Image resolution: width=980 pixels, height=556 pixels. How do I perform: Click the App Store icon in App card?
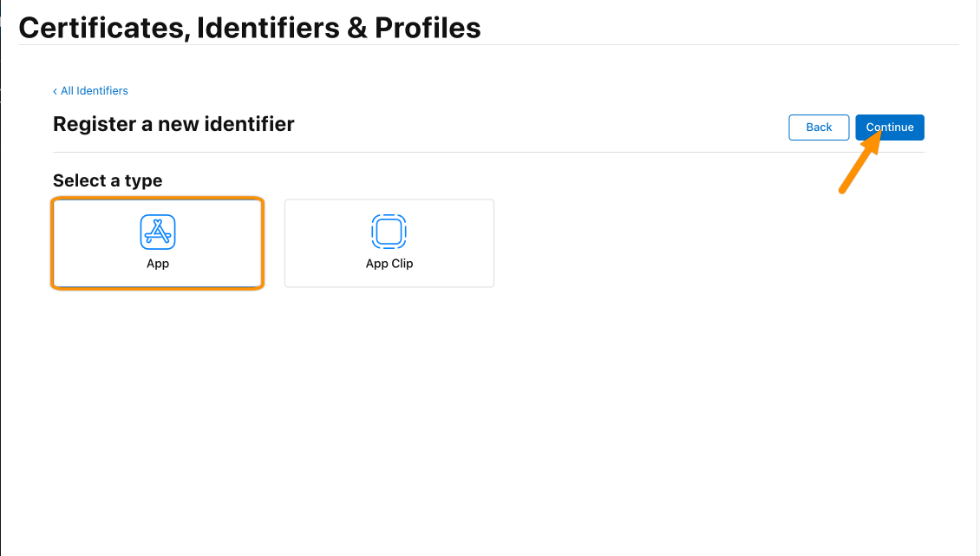[x=158, y=232]
